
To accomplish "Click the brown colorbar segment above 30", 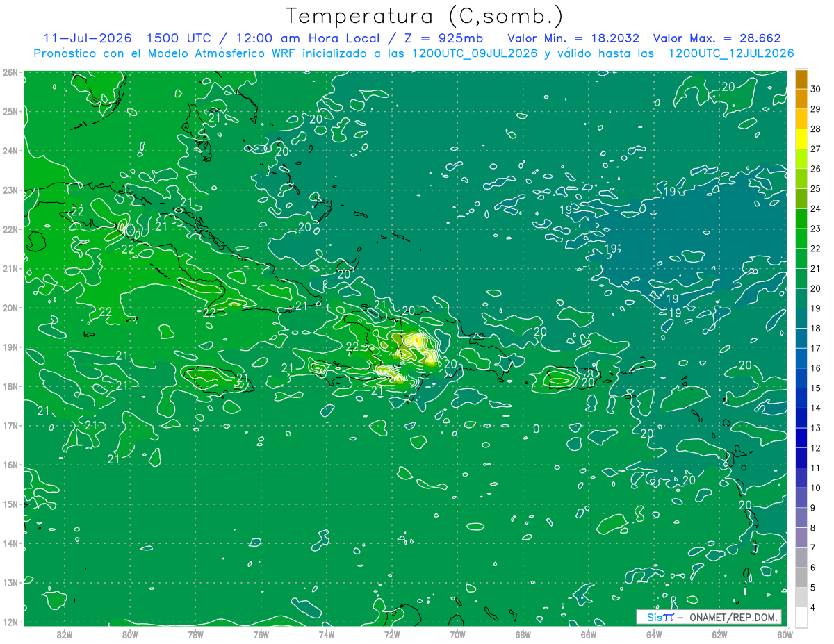I will (x=801, y=79).
